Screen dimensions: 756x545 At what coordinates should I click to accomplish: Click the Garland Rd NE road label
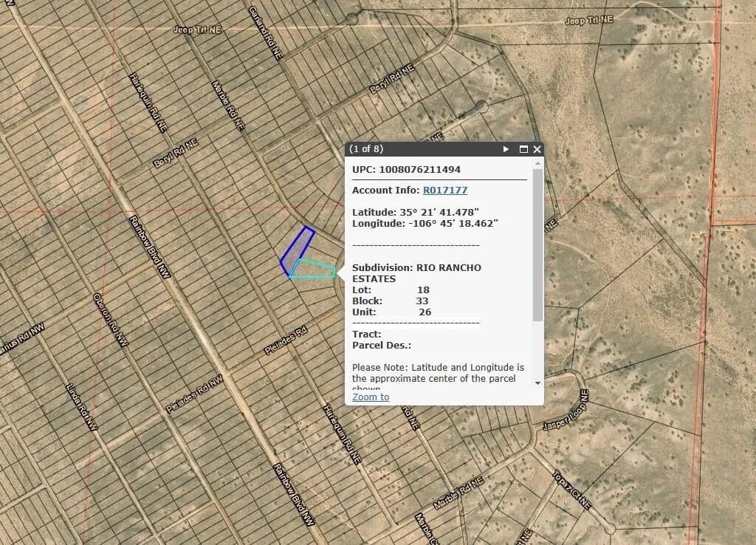(266, 33)
